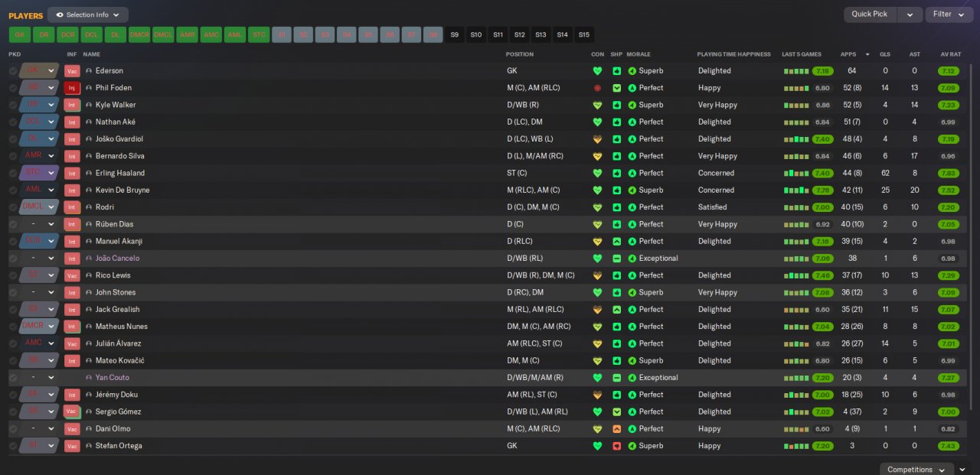Sort by the MORALE column header
The image size is (980, 475).
coord(639,54)
